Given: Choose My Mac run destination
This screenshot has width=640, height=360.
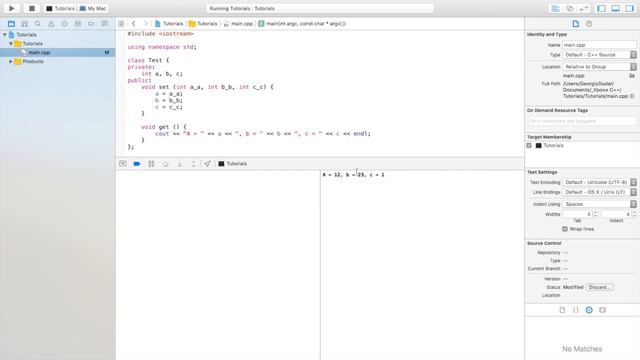Looking at the screenshot, I should [x=93, y=8].
